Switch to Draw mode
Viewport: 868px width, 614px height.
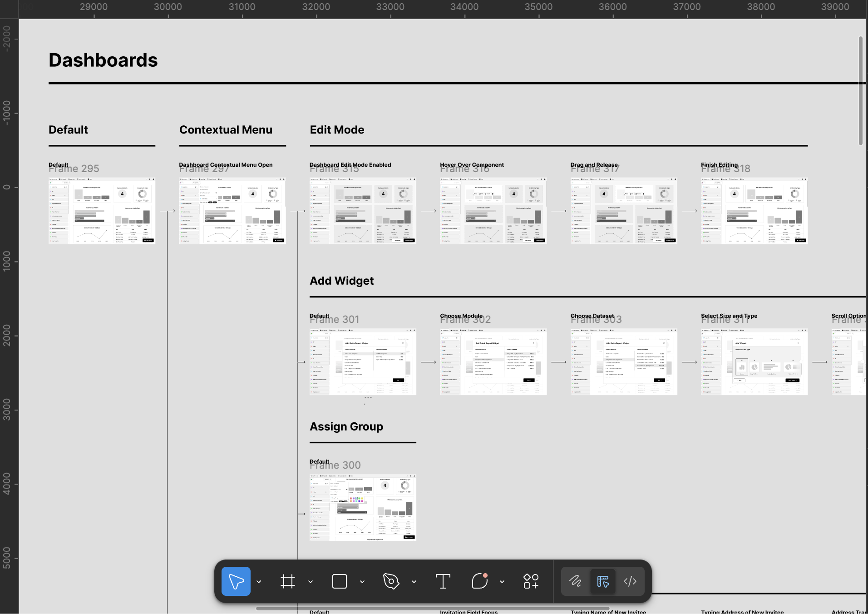(575, 581)
